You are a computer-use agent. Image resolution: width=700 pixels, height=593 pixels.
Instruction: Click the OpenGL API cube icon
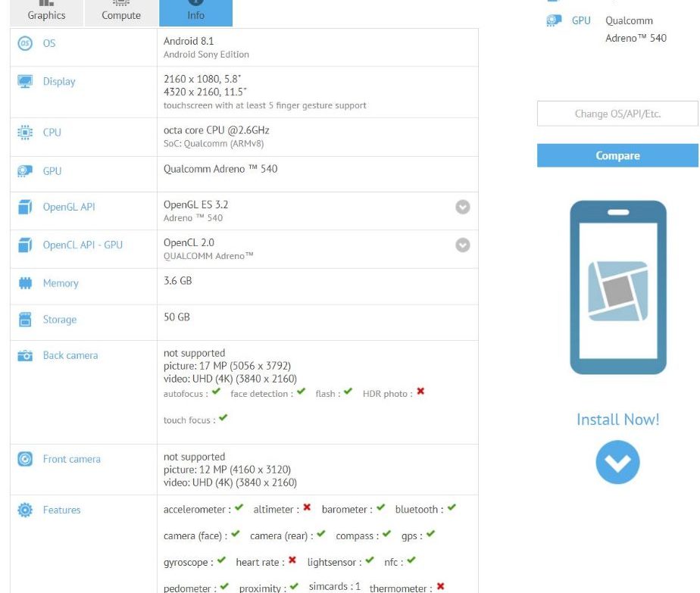click(x=25, y=207)
